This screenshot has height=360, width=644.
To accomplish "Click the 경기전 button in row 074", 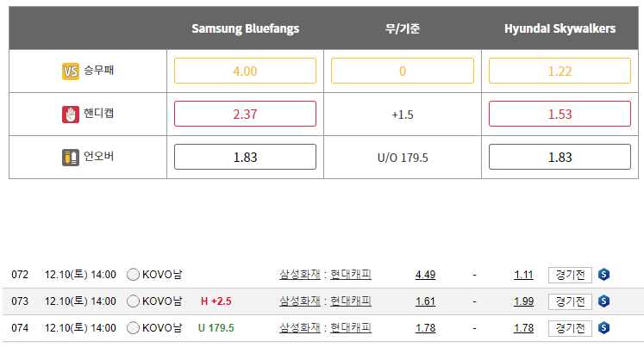I will (570, 328).
